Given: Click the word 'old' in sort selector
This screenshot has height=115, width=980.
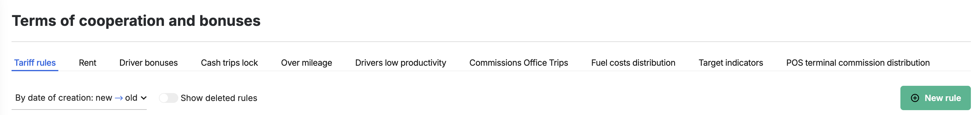Looking at the screenshot, I should tap(131, 98).
